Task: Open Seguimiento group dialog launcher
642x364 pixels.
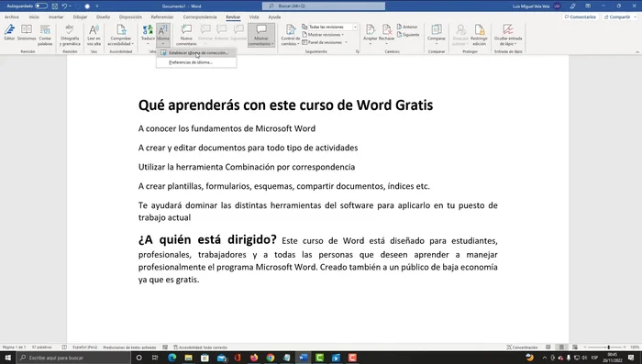Action: pos(358,51)
